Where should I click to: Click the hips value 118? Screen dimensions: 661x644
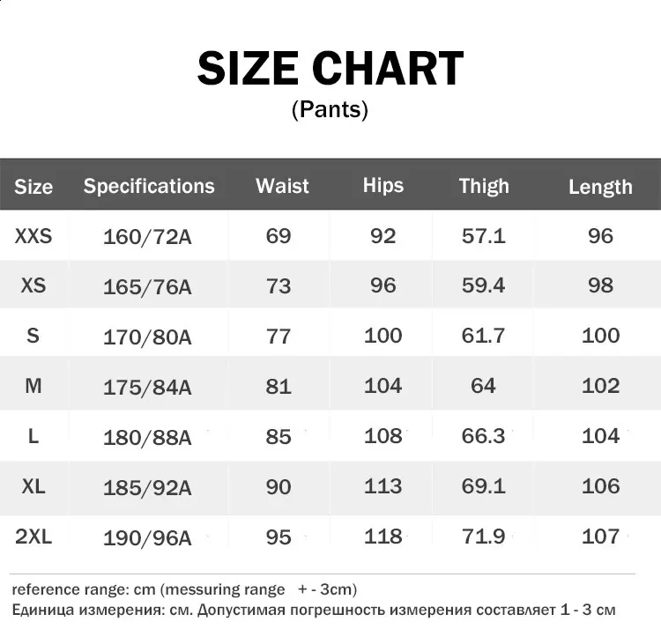point(382,536)
